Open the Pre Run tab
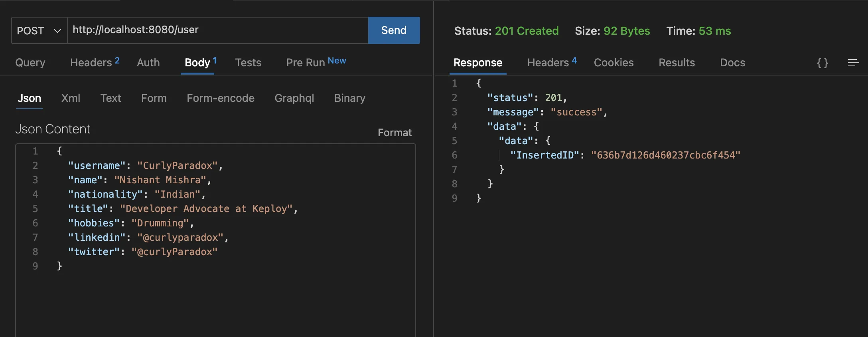The width and height of the screenshot is (868, 337). [x=316, y=62]
